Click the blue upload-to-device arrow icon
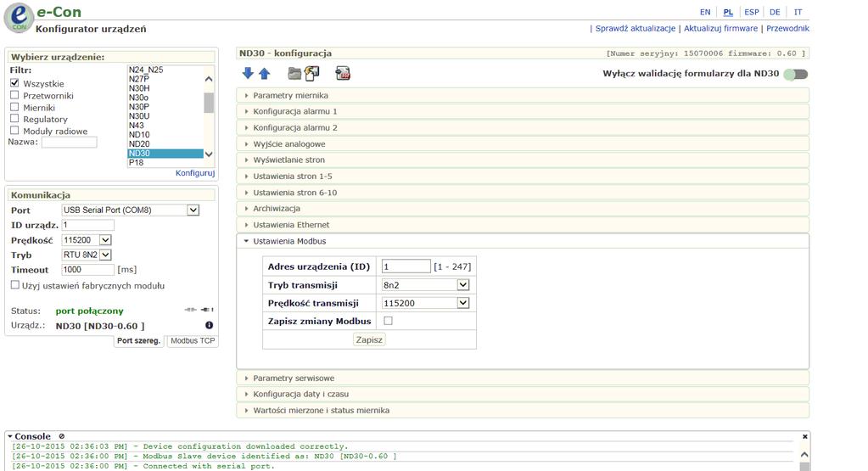868x471 pixels. click(265, 73)
